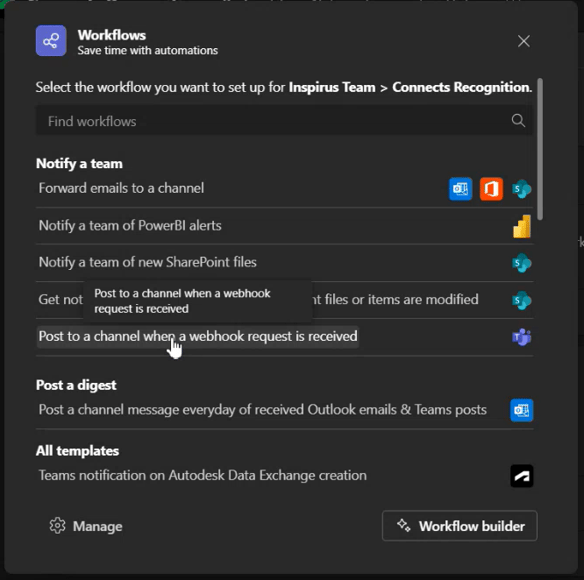This screenshot has width=584, height=580.
Task: Select Post to a channel when webhook request is received
Action: (198, 336)
